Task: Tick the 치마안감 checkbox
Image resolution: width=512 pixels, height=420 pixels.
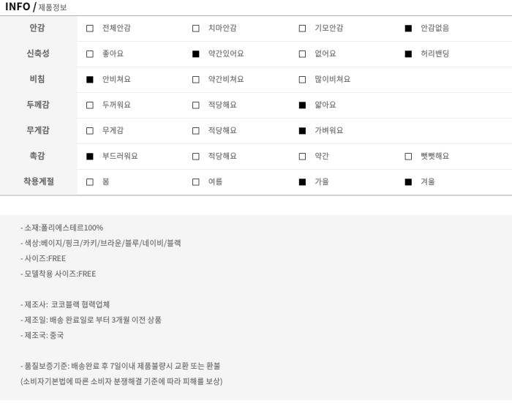Action: click(196, 29)
